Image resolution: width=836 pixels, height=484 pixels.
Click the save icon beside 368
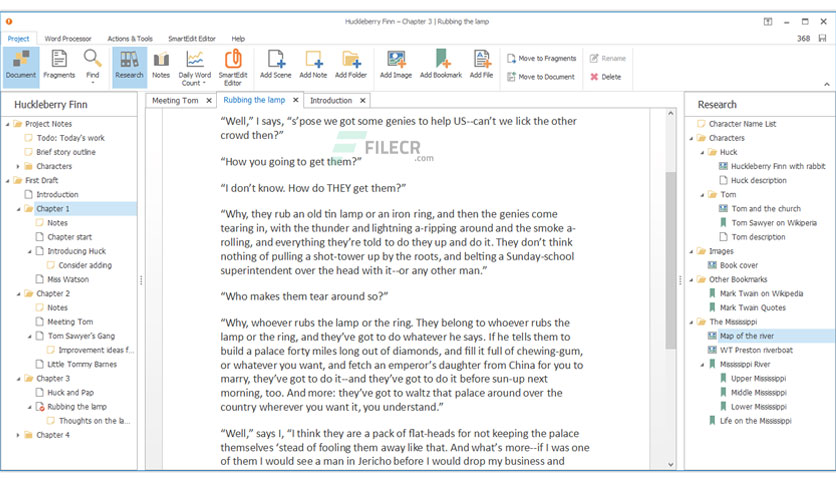(x=822, y=38)
